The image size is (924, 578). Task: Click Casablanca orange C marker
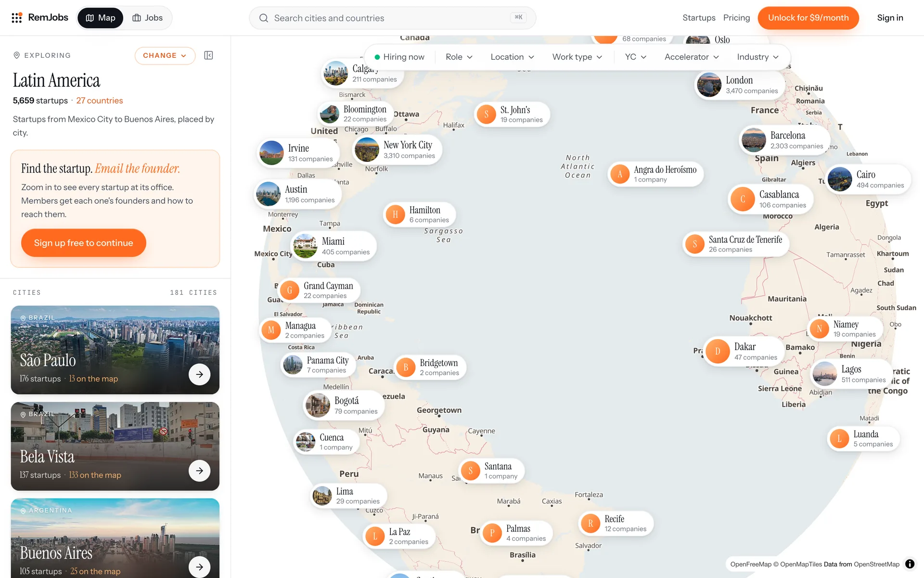tap(743, 199)
